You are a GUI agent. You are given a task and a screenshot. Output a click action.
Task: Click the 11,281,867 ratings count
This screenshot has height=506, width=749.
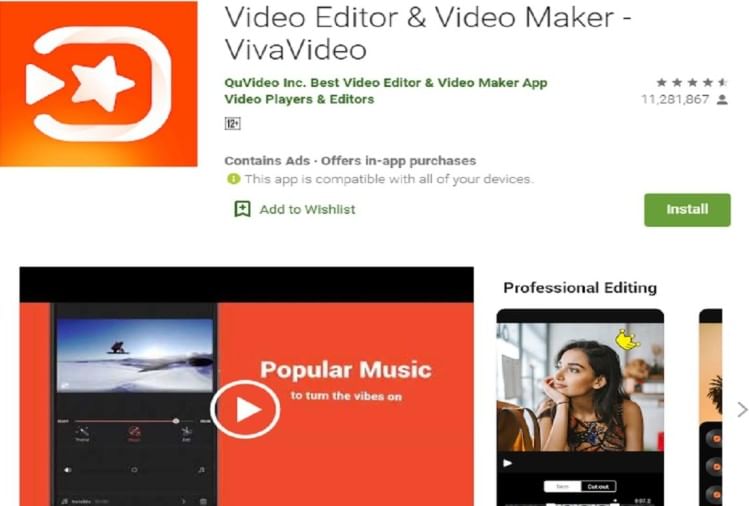(x=677, y=100)
